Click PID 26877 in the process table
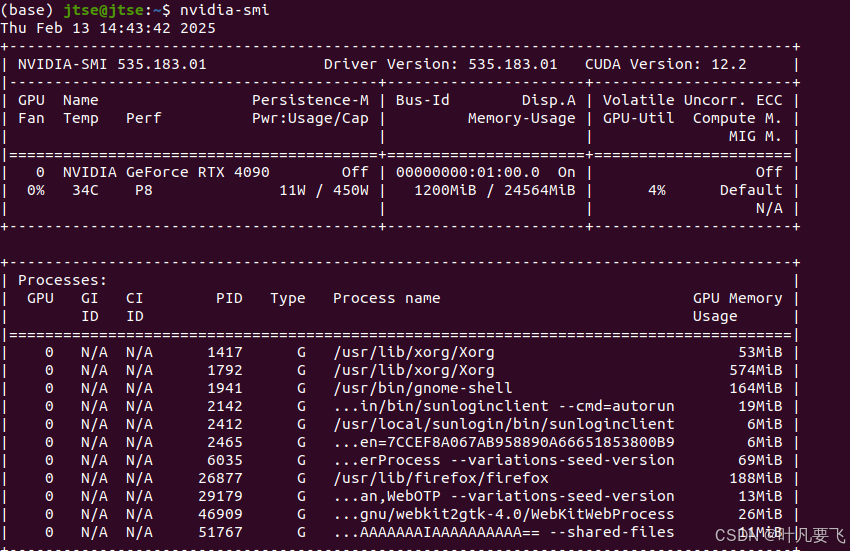 [220, 478]
